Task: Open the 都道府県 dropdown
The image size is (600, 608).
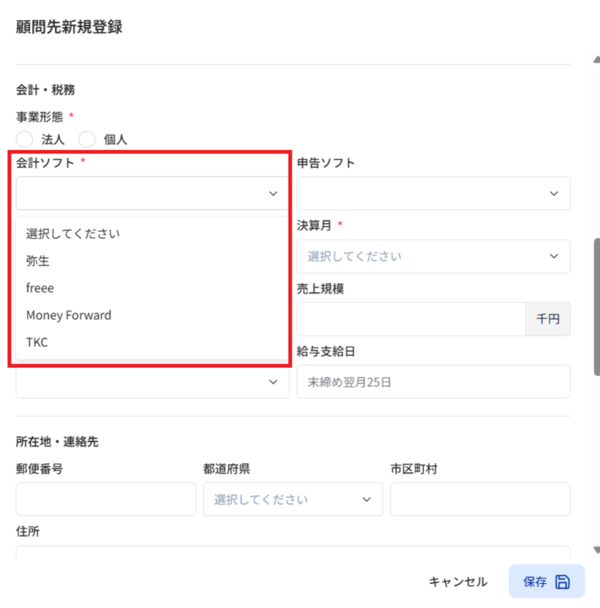Action: point(293,499)
